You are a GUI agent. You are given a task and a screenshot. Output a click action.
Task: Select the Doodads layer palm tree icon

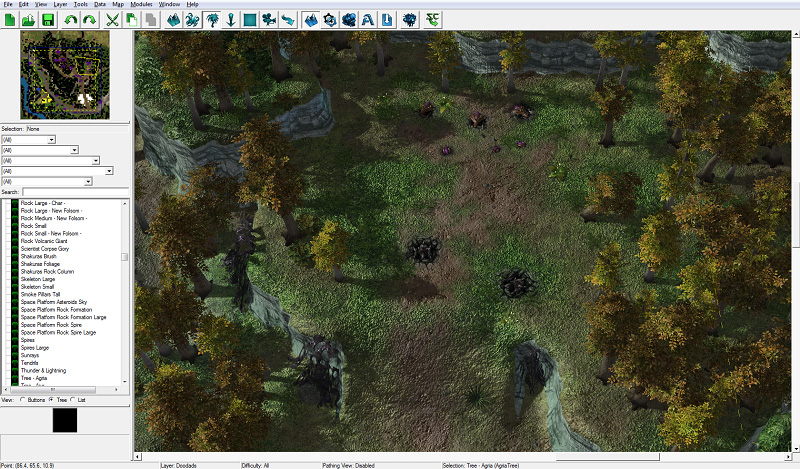pyautogui.click(x=211, y=20)
